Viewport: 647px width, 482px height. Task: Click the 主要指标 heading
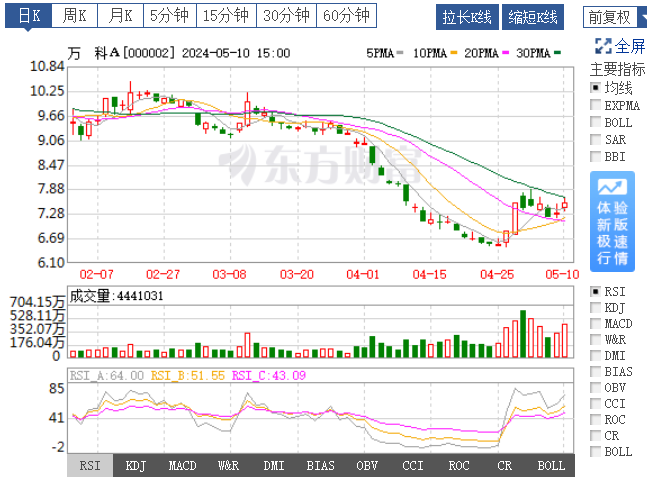[617, 69]
